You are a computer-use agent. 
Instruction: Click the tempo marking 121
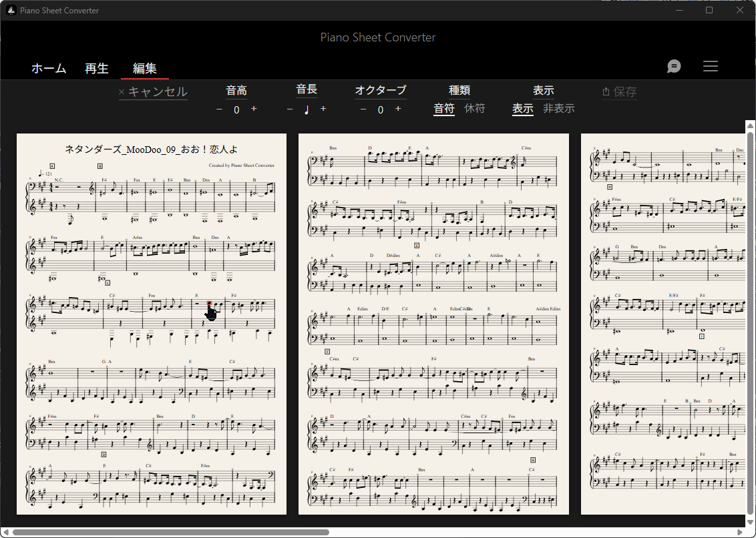click(x=45, y=173)
